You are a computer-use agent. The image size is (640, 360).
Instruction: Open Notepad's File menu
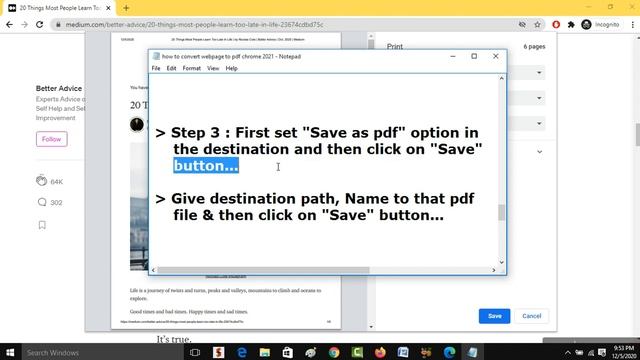click(156, 68)
